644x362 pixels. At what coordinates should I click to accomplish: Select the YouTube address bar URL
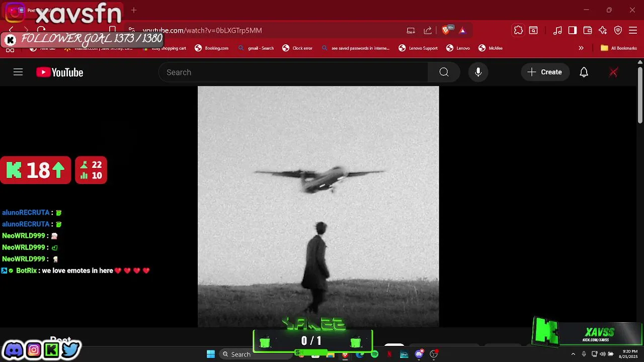coord(202,31)
